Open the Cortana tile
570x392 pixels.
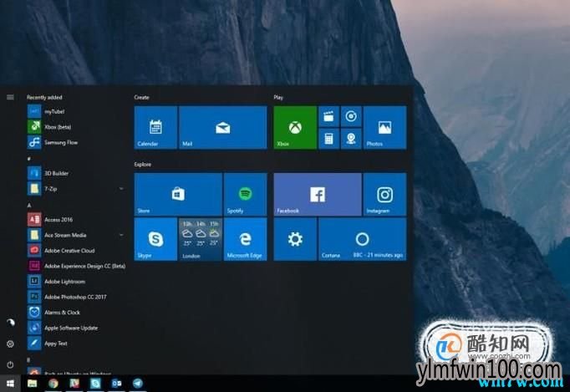coord(363,239)
